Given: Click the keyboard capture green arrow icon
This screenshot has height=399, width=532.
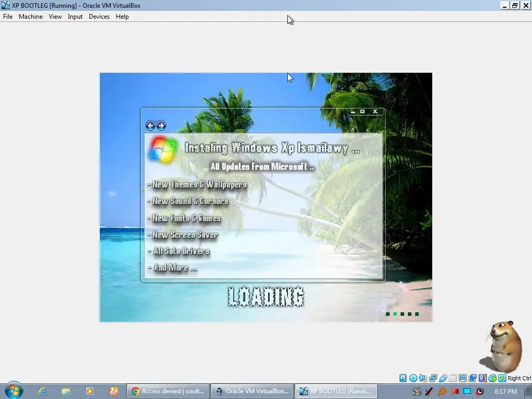Looking at the screenshot, I should coord(502,378).
